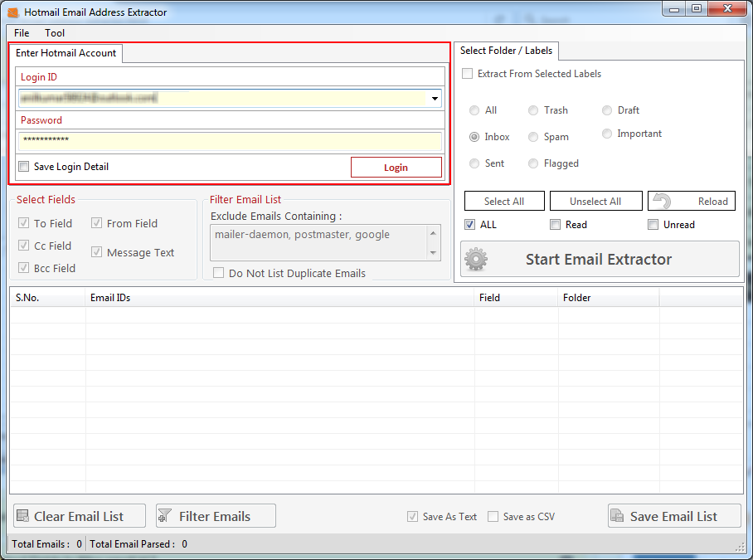
Task: Toggle the Cc Field checkbox
Action: coord(23,246)
